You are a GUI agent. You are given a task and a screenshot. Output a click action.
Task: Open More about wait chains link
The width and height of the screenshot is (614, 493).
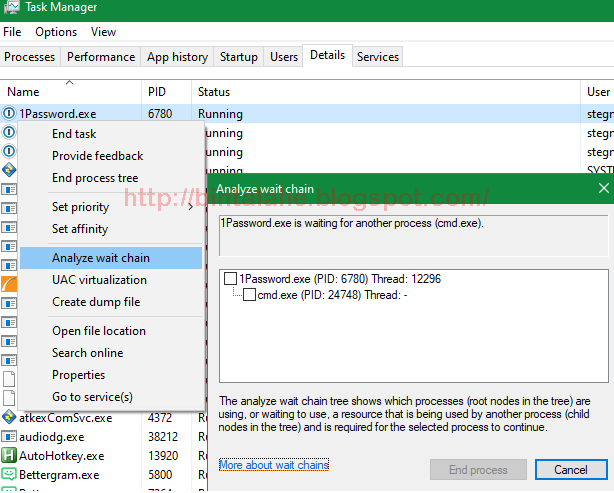tap(274, 465)
